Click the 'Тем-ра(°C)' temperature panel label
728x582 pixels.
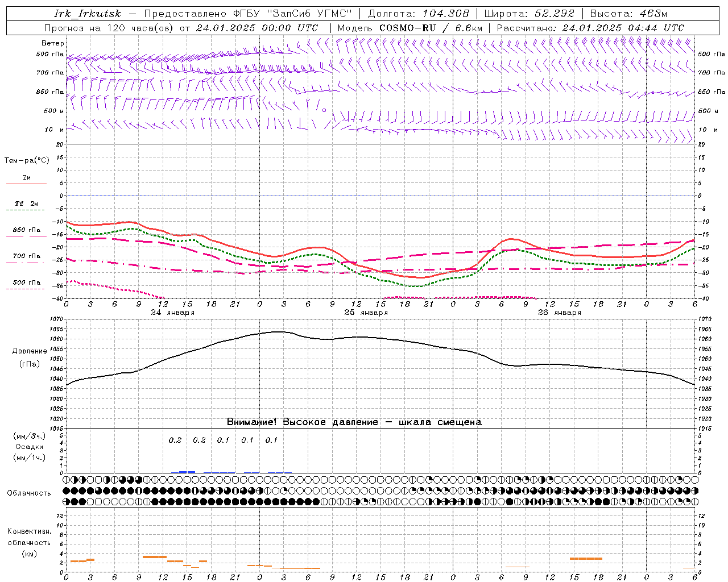27,161
